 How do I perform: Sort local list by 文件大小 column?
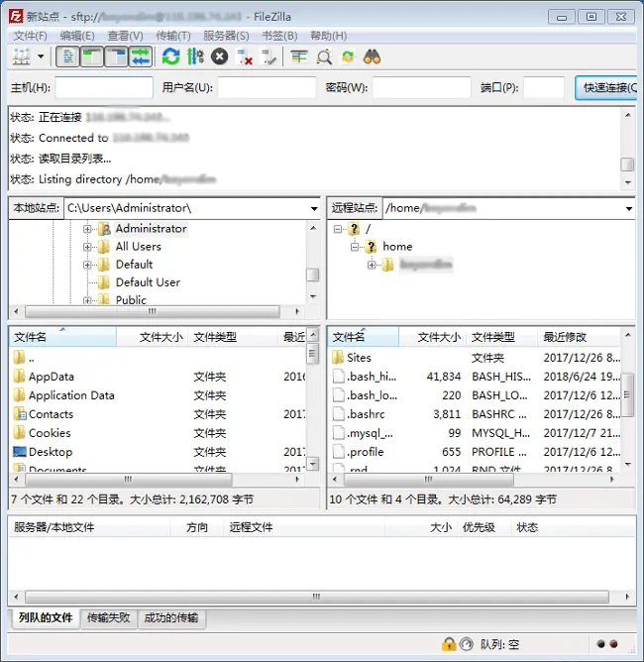pyautogui.click(x=153, y=337)
